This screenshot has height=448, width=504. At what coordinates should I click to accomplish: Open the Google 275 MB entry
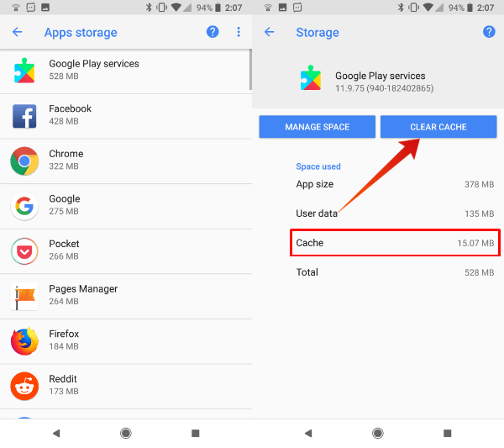tap(126, 206)
